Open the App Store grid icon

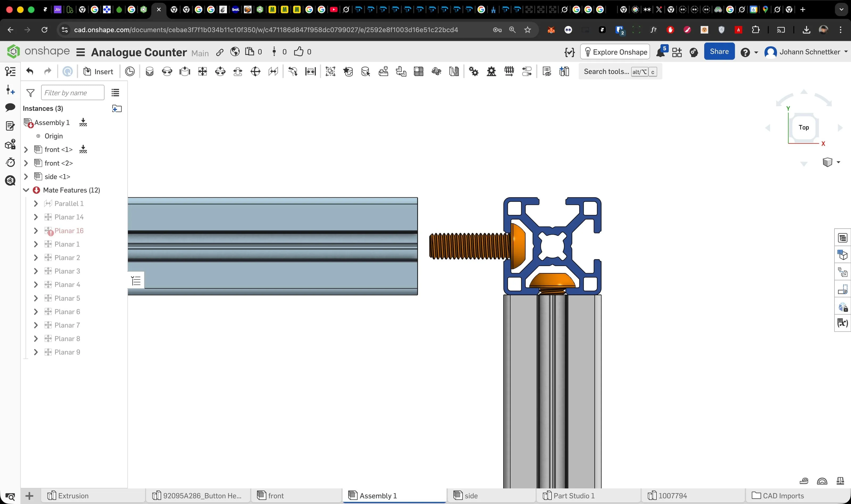coord(677,52)
